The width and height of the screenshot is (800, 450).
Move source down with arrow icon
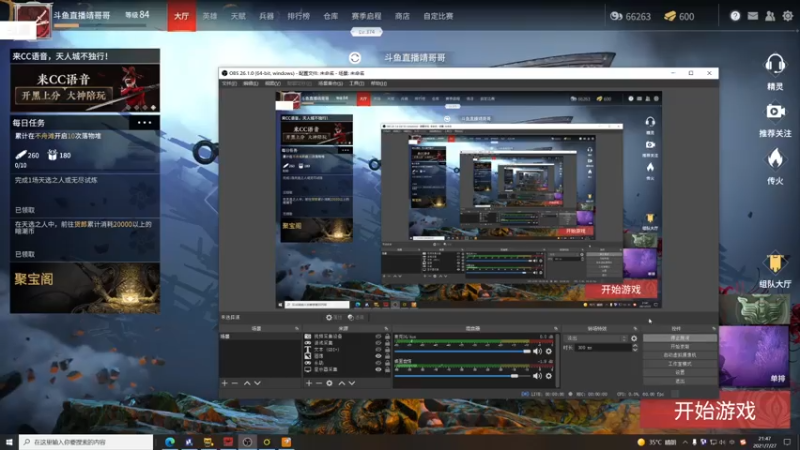point(352,383)
